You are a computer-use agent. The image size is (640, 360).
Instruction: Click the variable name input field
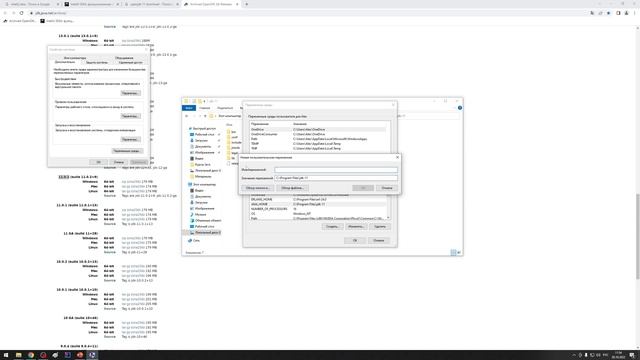336,170
